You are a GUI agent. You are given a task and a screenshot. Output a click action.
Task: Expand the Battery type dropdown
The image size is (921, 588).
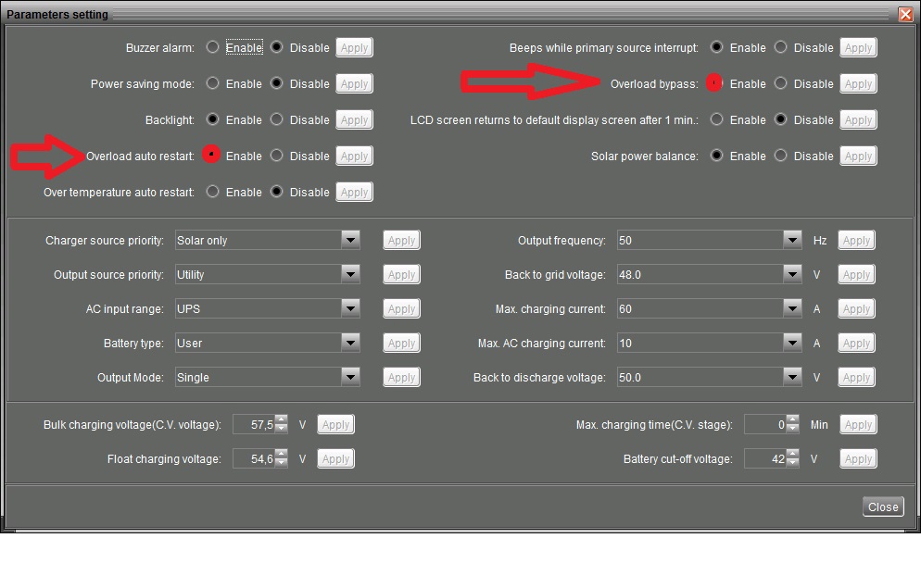(x=349, y=343)
